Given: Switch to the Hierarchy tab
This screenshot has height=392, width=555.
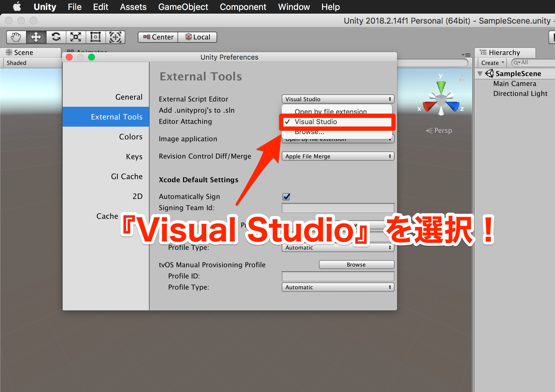Looking at the screenshot, I should click(505, 52).
